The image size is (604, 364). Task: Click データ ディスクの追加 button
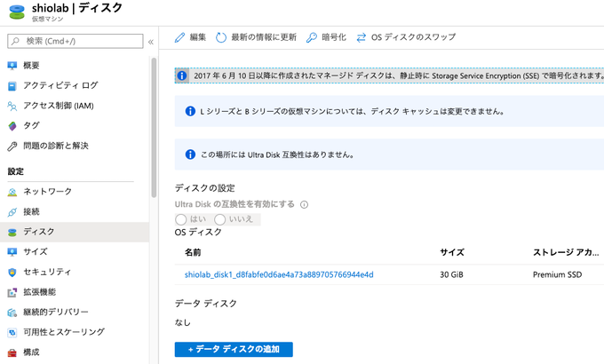(234, 350)
